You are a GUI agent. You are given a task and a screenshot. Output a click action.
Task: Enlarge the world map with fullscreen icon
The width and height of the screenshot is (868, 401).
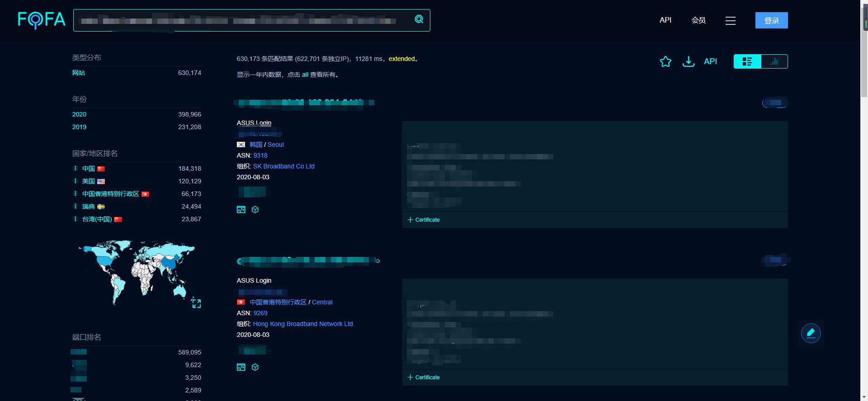[196, 303]
